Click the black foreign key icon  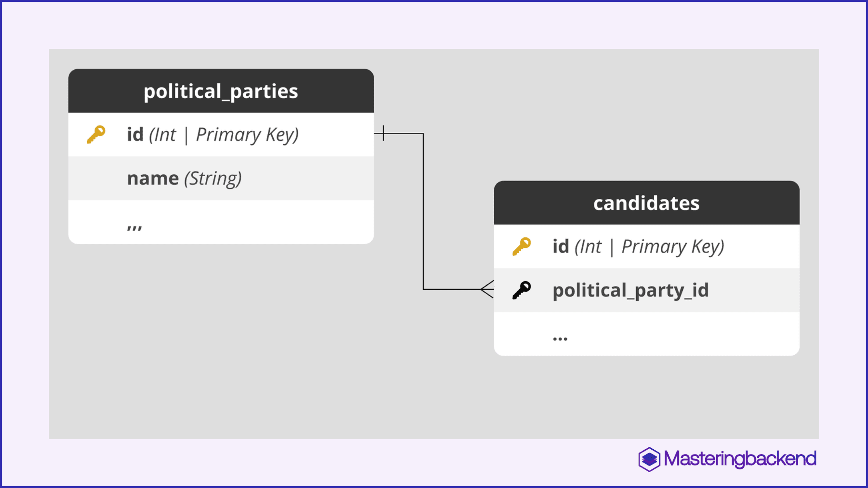(x=522, y=290)
